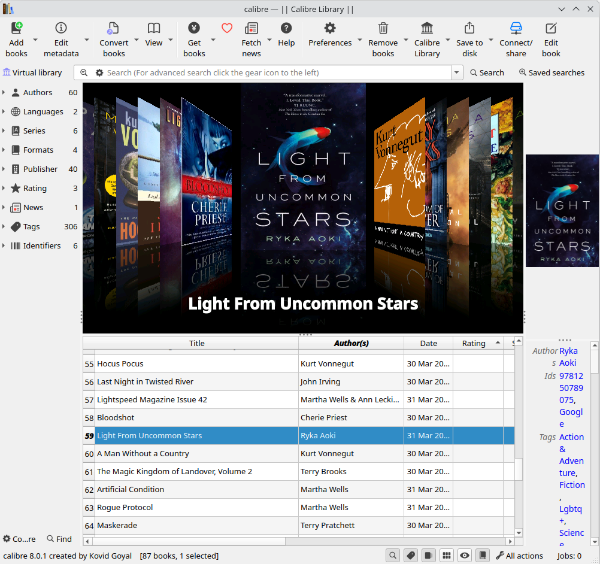This screenshot has width=600, height=564.
Task: Open Preferences gear icon in toolbar
Action: pyautogui.click(x=329, y=29)
